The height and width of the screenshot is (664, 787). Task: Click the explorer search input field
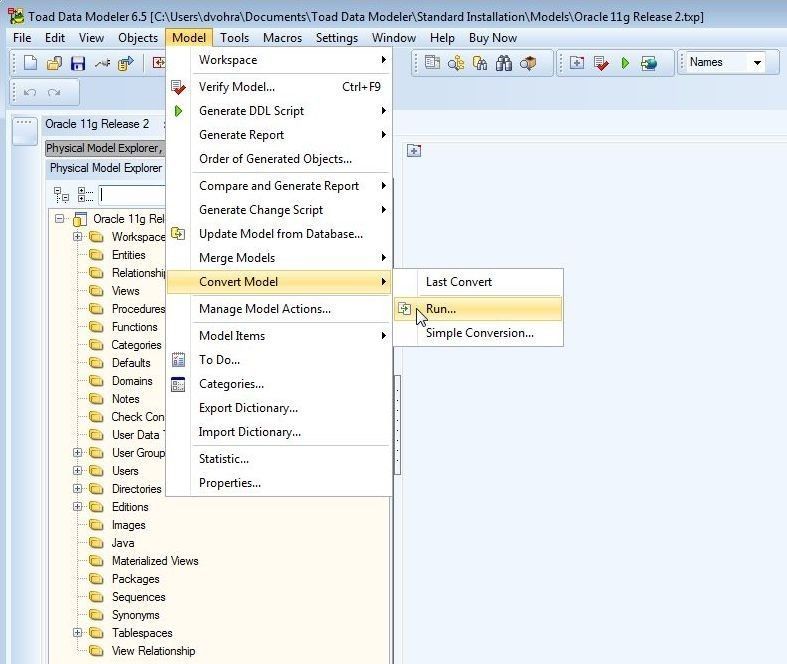132,195
